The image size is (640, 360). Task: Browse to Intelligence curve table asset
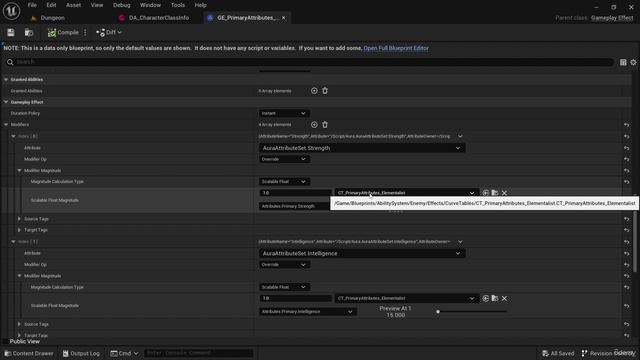click(x=495, y=298)
